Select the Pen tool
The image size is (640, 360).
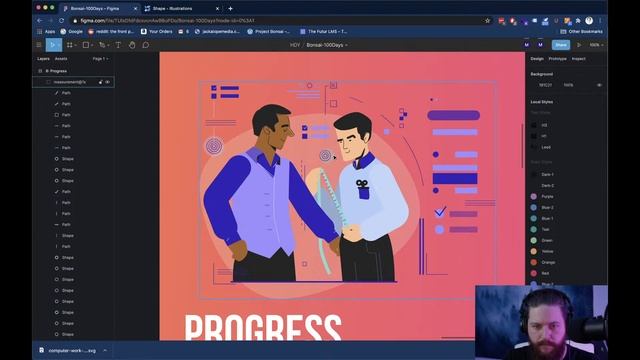coord(102,45)
